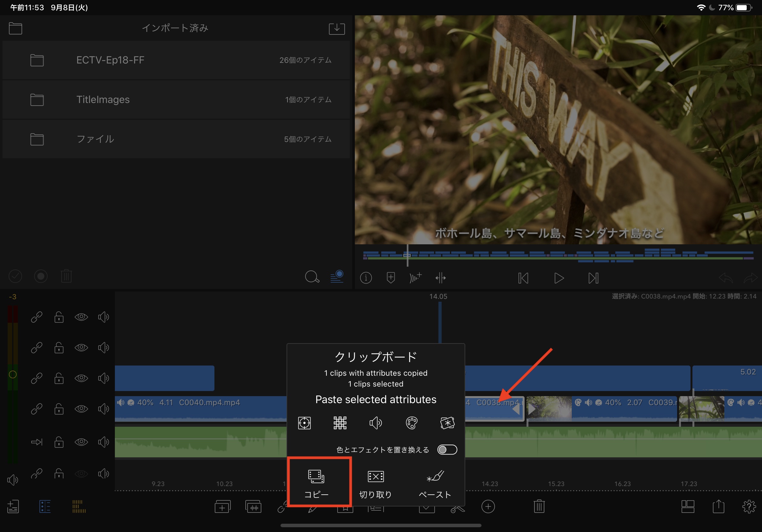Tap the add marker icon below the preview
762x532 pixels.
pos(391,277)
